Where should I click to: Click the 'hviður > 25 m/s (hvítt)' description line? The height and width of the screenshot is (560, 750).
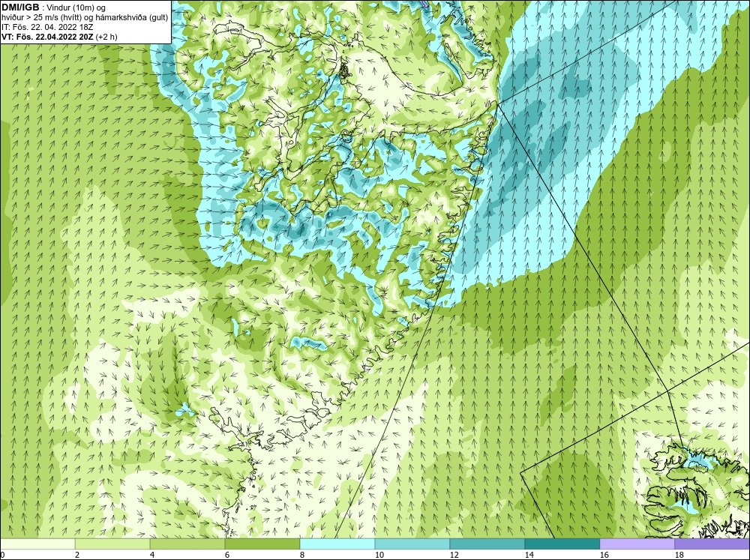[85, 18]
